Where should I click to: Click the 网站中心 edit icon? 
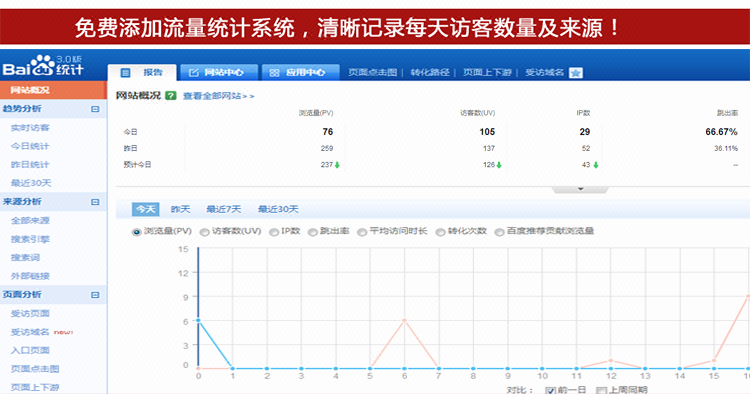coord(194,73)
